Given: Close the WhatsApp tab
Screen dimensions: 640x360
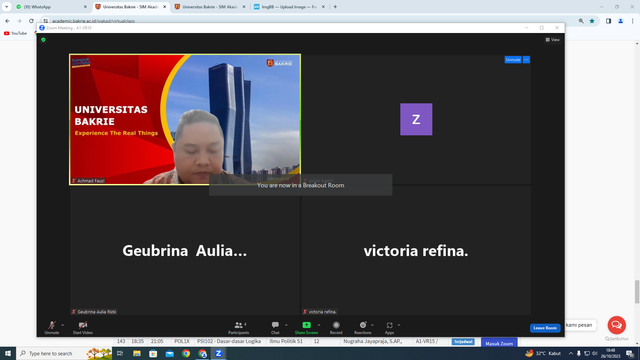Looking at the screenshot, I should pos(85,7).
